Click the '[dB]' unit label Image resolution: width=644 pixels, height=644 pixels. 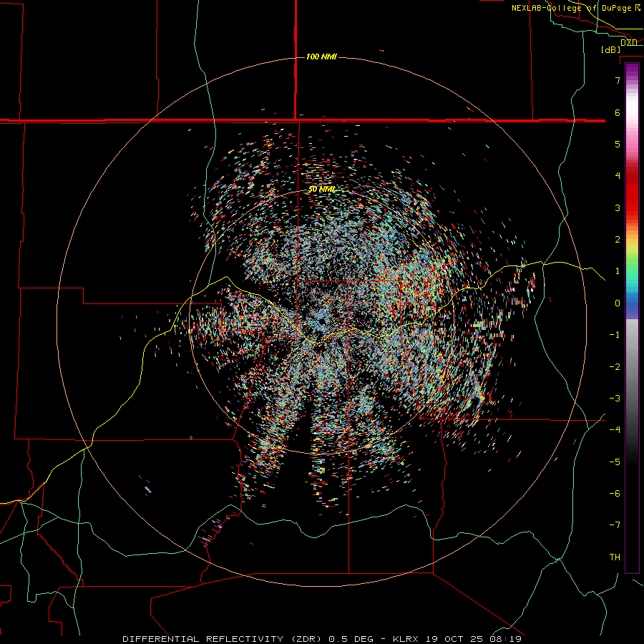pos(611,49)
